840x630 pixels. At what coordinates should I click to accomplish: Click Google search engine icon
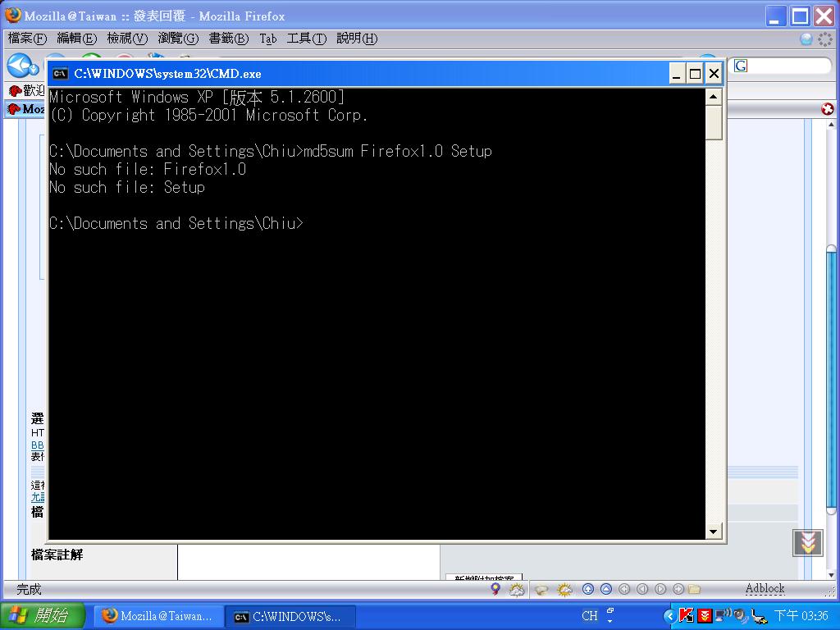741,66
